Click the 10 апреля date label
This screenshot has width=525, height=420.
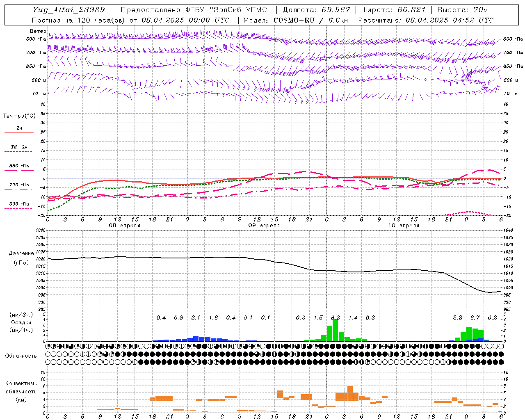[x=404, y=226]
